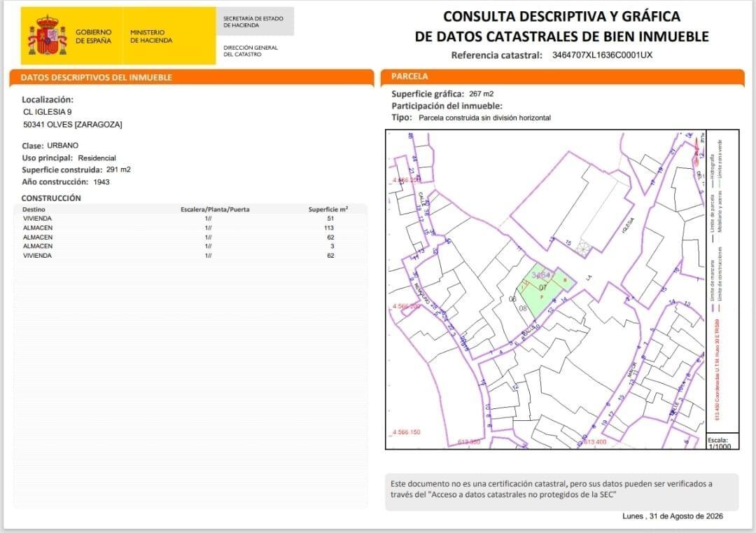Select the cadastral reference 3464707XL1636C0001UX
This screenshot has width=756, height=533.
pyautogui.click(x=602, y=55)
